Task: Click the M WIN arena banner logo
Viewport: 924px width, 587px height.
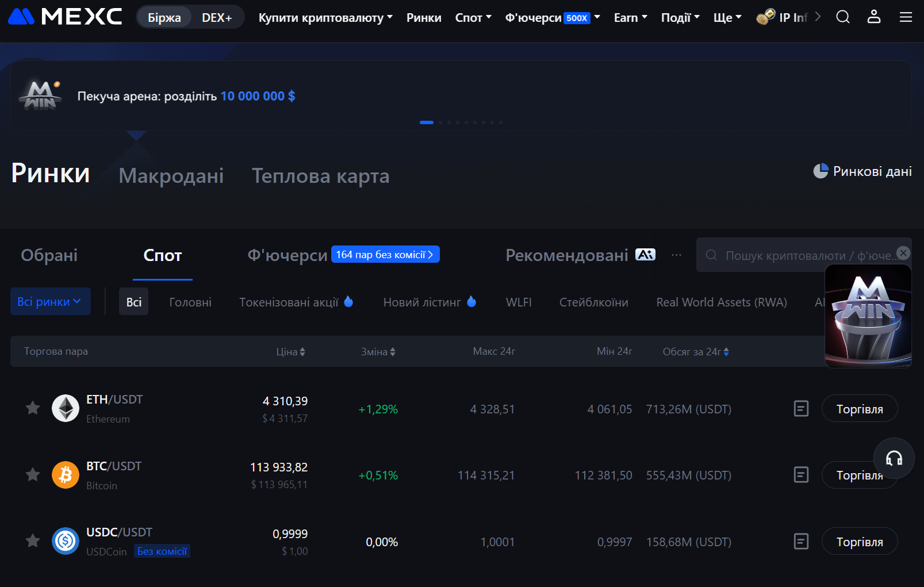Action: tap(40, 95)
